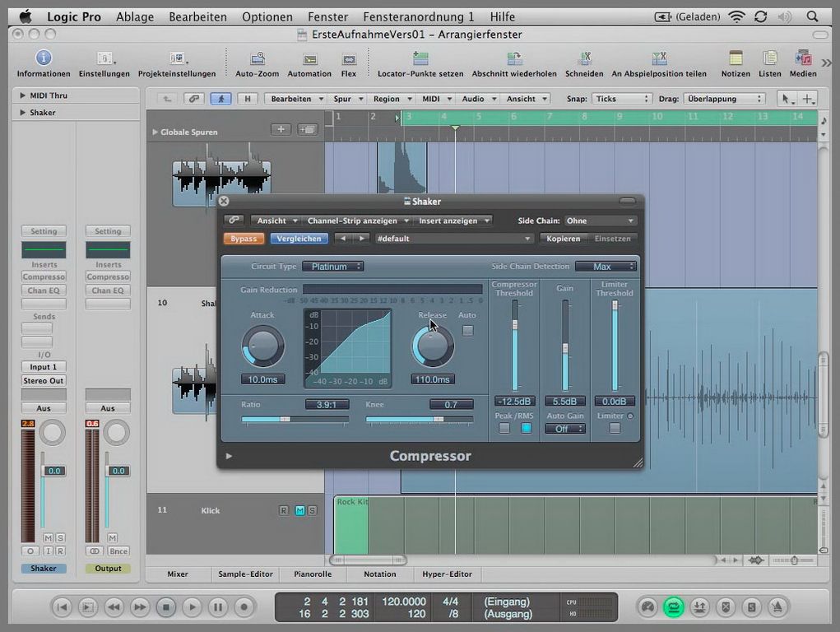The height and width of the screenshot is (632, 840).
Task: Open the Side Chain Ohne dropdown
Action: pyautogui.click(x=600, y=221)
